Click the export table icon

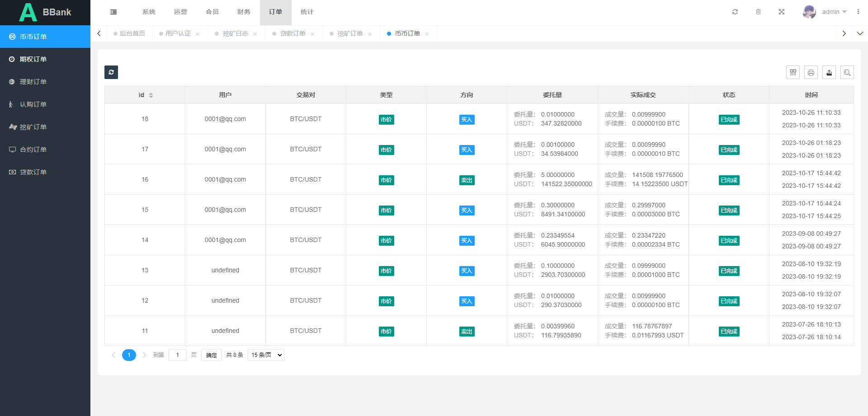pyautogui.click(x=829, y=72)
